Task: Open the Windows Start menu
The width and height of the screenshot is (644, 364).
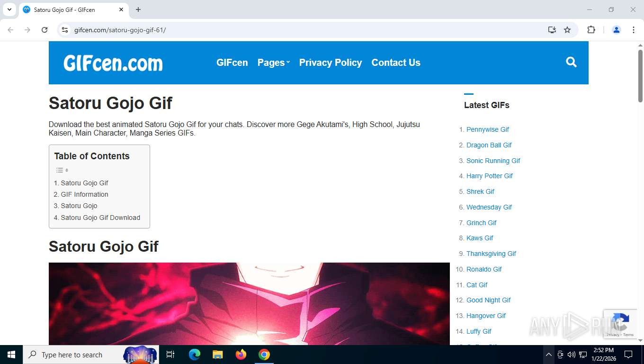Action: coord(11,355)
